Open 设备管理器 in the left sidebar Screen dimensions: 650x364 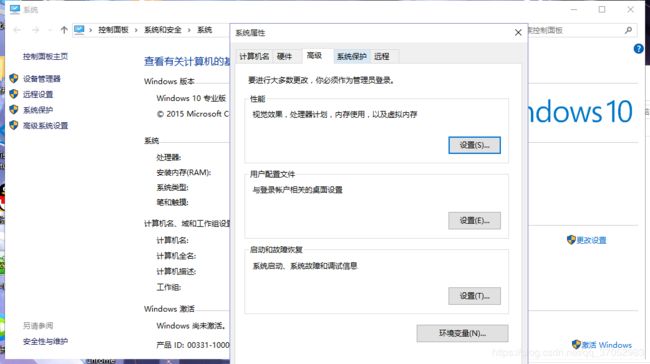pos(41,79)
